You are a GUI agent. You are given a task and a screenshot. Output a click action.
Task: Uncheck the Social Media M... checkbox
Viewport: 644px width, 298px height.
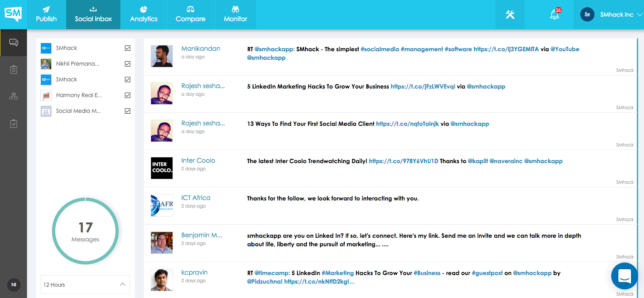point(128,111)
